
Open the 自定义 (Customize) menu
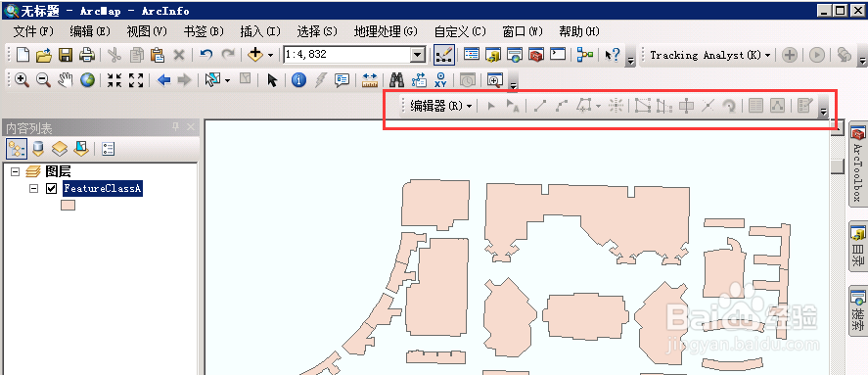pos(460,31)
